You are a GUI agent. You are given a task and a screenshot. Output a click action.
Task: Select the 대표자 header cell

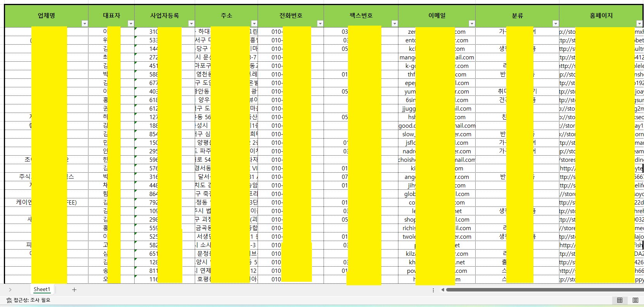pyautogui.click(x=112, y=16)
